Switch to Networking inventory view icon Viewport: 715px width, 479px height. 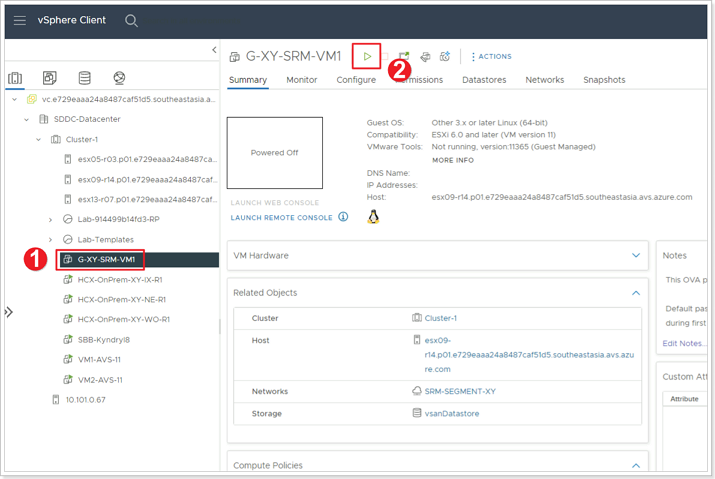pyautogui.click(x=119, y=78)
